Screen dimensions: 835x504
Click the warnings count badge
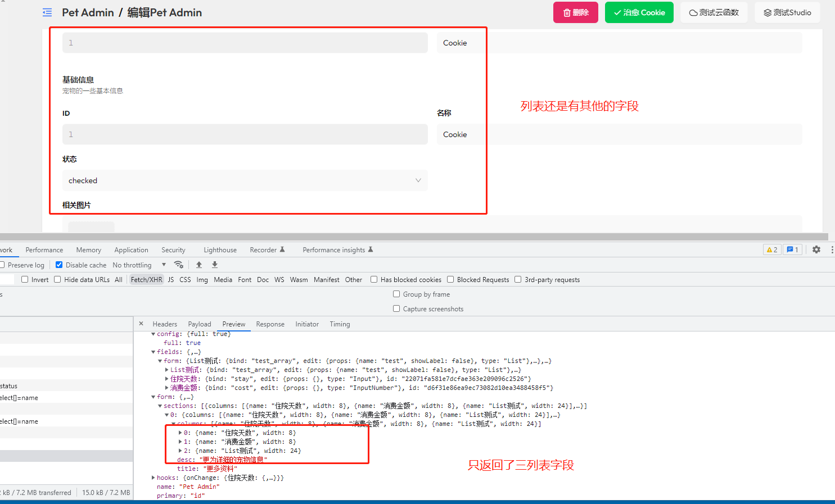[772, 249]
